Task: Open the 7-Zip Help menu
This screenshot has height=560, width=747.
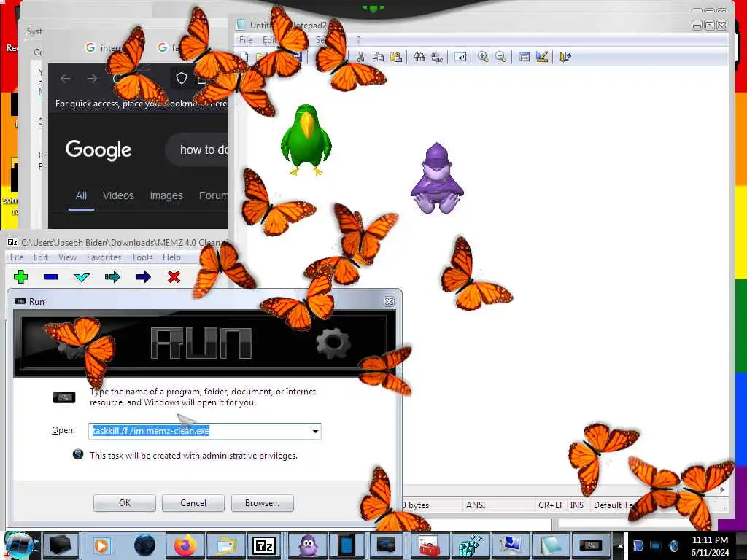Action: (x=171, y=257)
